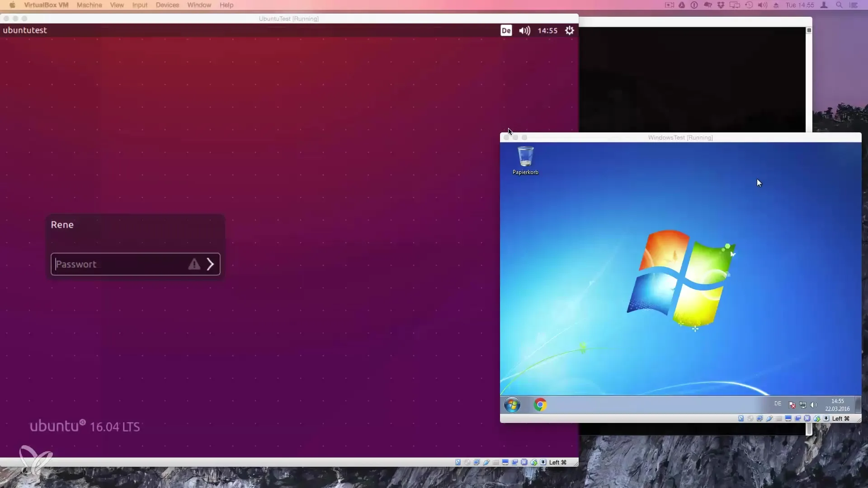The height and width of the screenshot is (488, 868).
Task: Open the Action Center flag in the Windows tray
Action: point(792,405)
